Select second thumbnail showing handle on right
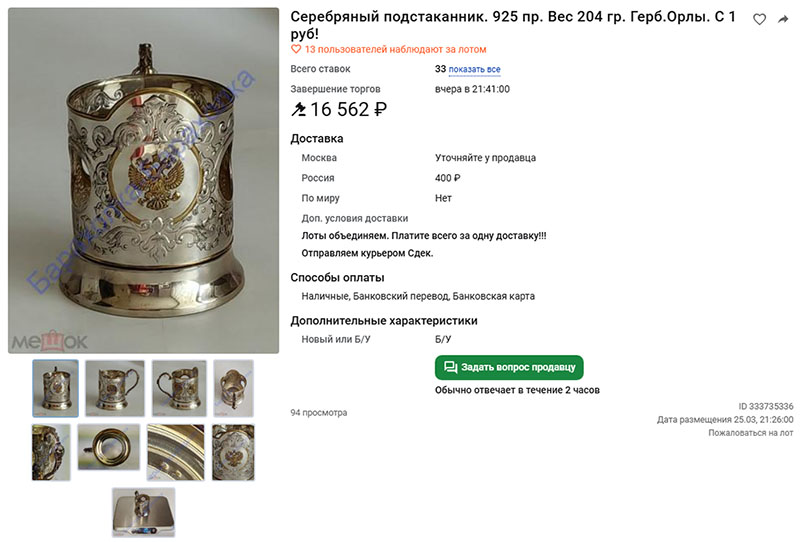 (x=115, y=388)
